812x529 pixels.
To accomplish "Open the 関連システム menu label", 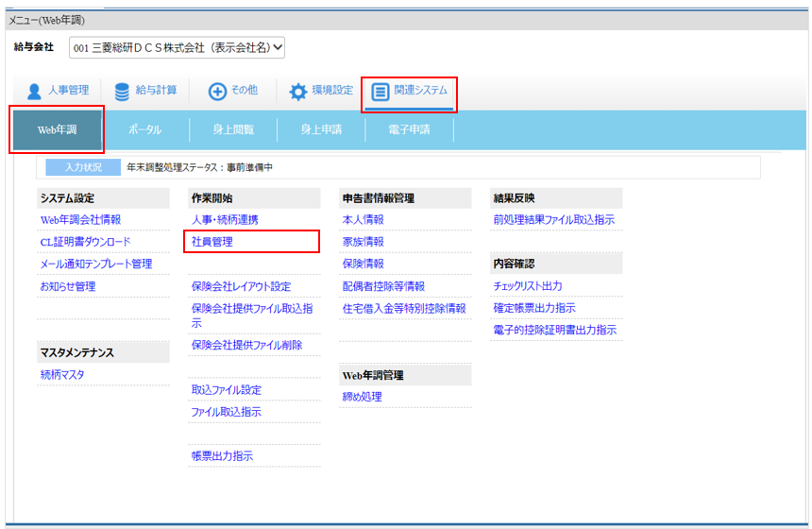I will point(420,90).
